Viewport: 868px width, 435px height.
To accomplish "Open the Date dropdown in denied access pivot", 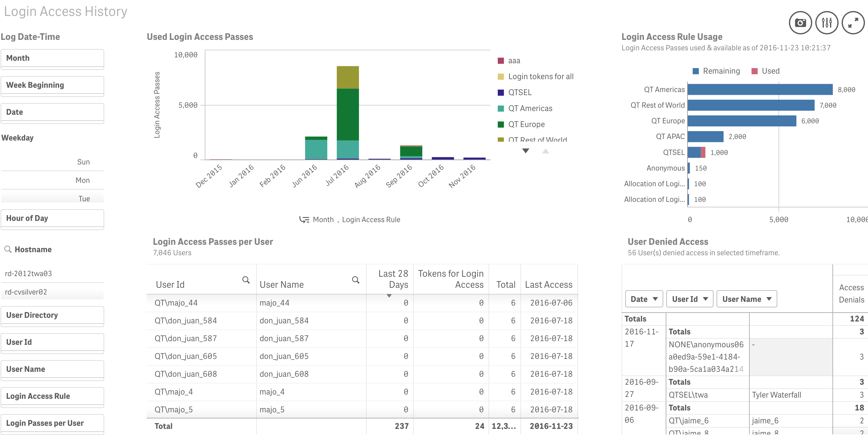I will (x=644, y=299).
